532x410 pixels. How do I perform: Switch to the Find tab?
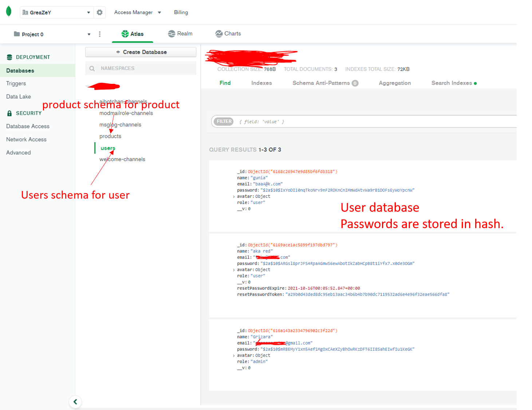[x=225, y=83]
